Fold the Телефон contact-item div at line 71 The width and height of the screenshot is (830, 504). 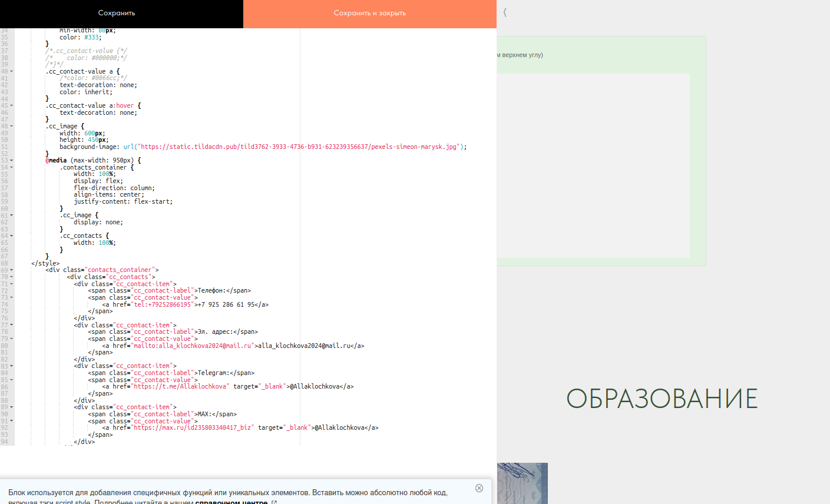click(12, 284)
